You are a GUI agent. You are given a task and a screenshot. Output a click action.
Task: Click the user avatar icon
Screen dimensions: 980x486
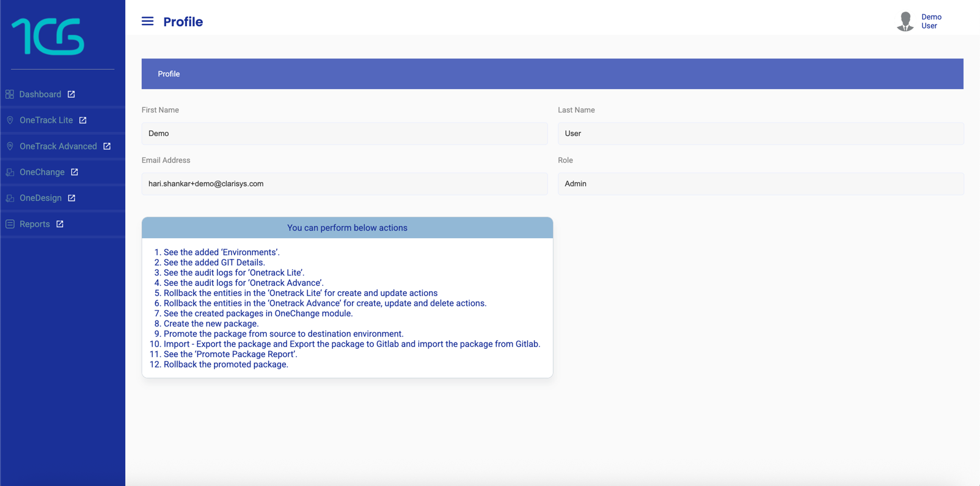[905, 21]
